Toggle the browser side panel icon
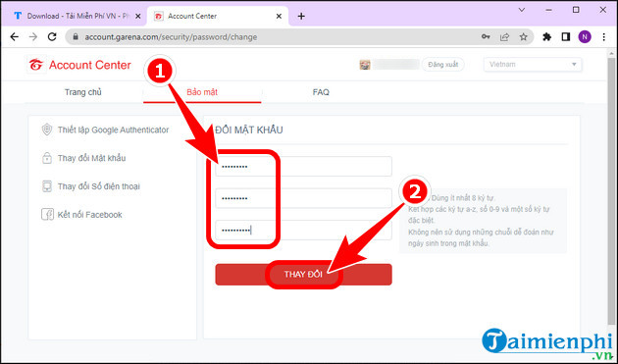Image resolution: width=618 pixels, height=364 pixels. (x=566, y=37)
